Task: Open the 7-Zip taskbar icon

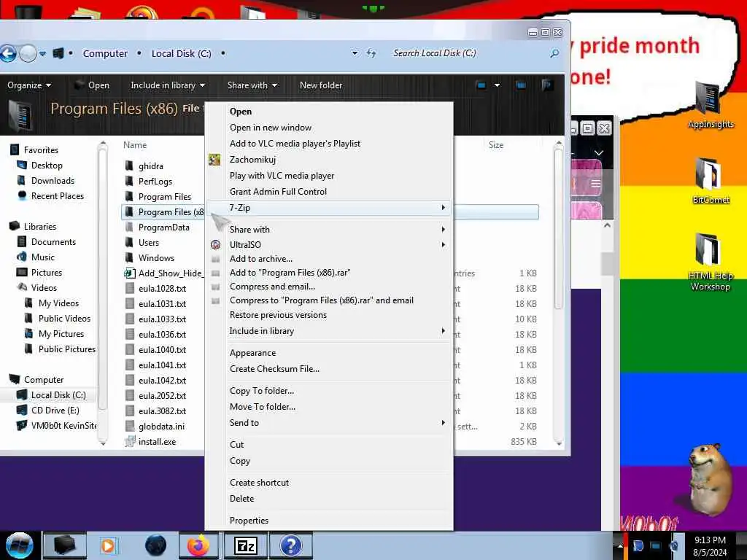Action: click(x=245, y=545)
